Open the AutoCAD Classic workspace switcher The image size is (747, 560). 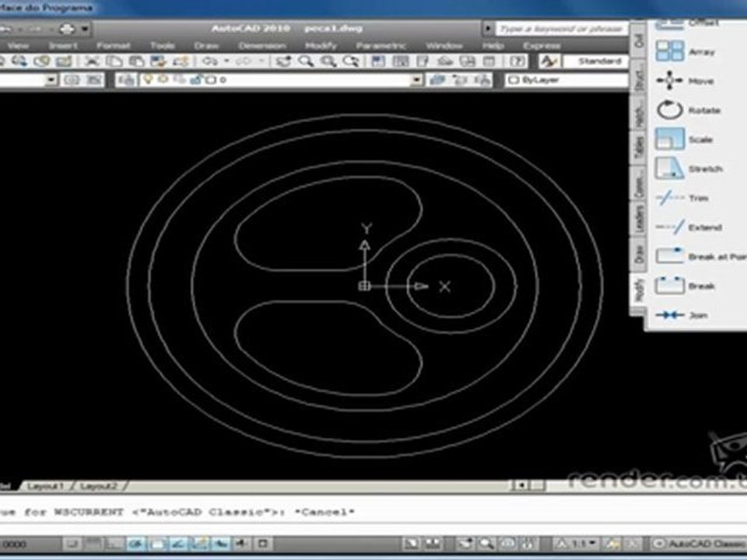699,544
